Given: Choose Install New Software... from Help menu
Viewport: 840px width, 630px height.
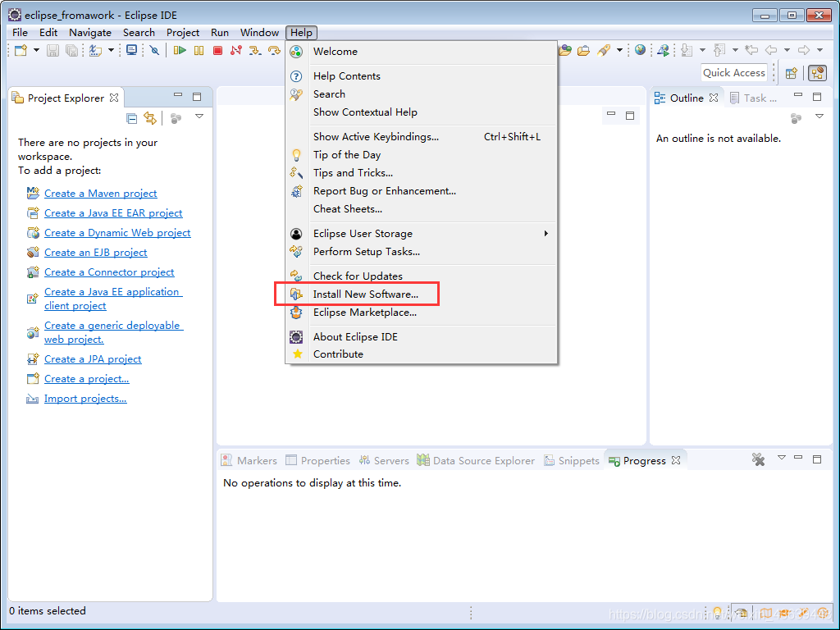Looking at the screenshot, I should point(422,294).
